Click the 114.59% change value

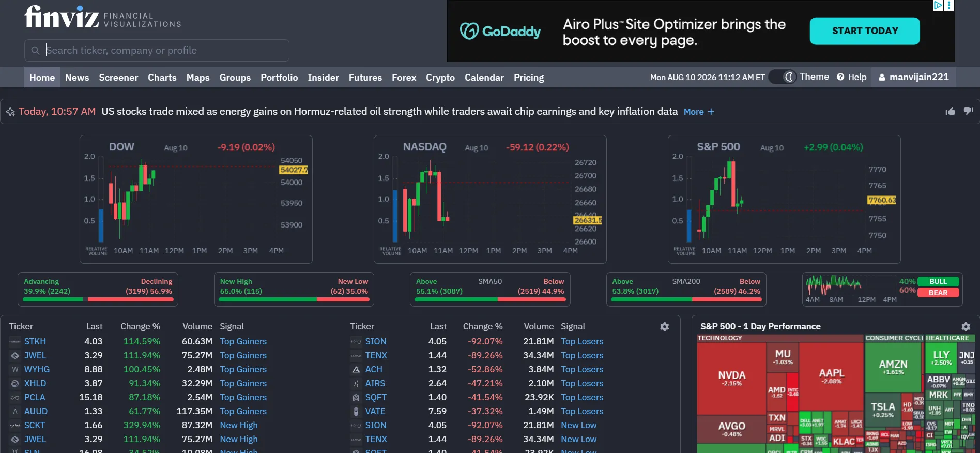pos(142,342)
